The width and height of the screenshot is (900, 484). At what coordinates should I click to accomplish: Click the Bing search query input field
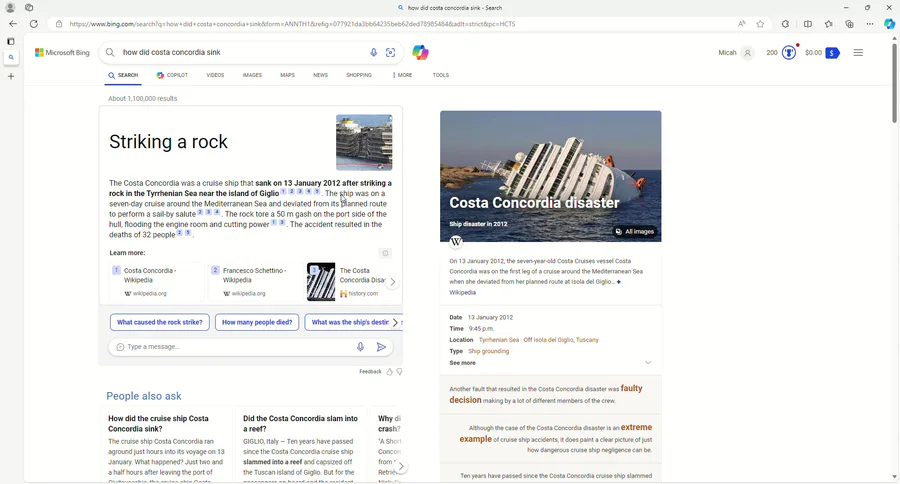tap(244, 52)
